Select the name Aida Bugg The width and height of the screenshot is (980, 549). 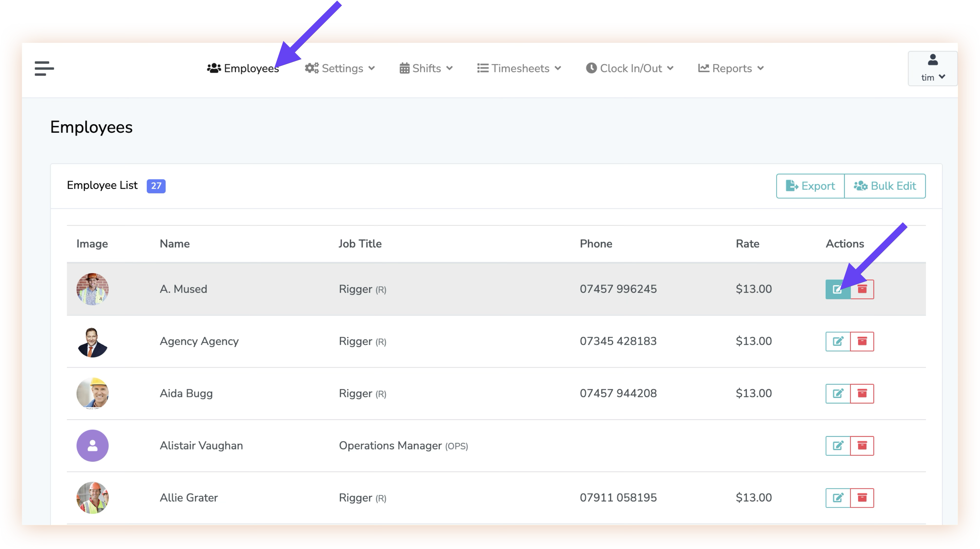tap(186, 394)
